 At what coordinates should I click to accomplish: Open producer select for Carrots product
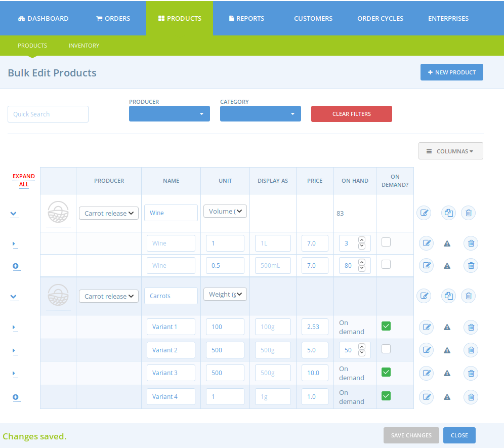(109, 296)
